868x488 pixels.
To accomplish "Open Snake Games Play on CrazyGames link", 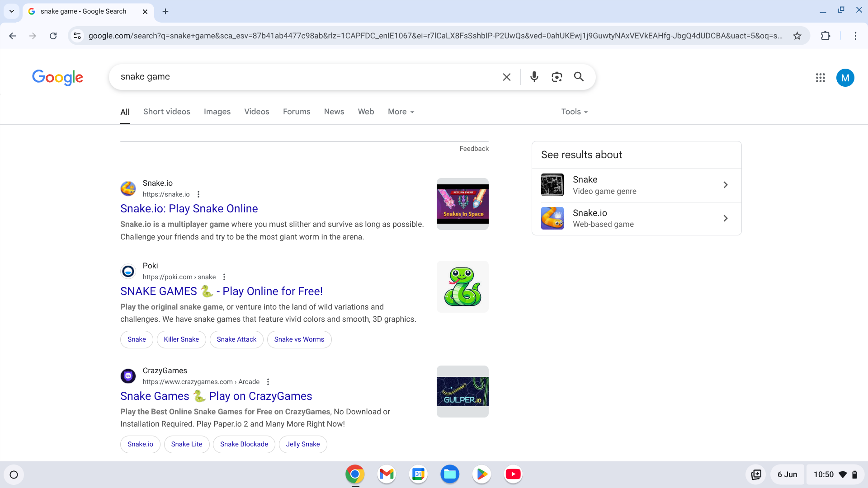I will (216, 396).
